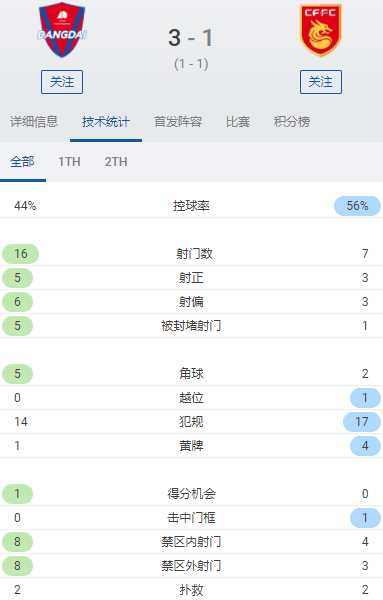This screenshot has height=600, width=383.
Task: Click away yellow cards badge 4
Action: tap(365, 446)
